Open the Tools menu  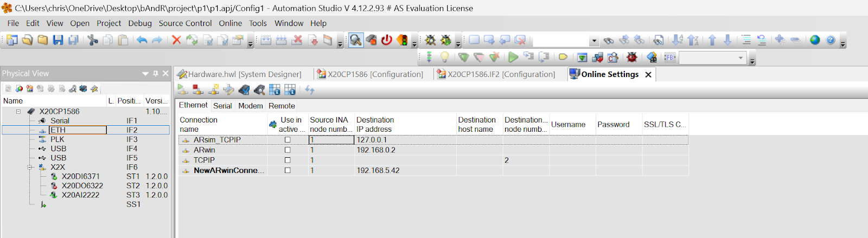(258, 23)
